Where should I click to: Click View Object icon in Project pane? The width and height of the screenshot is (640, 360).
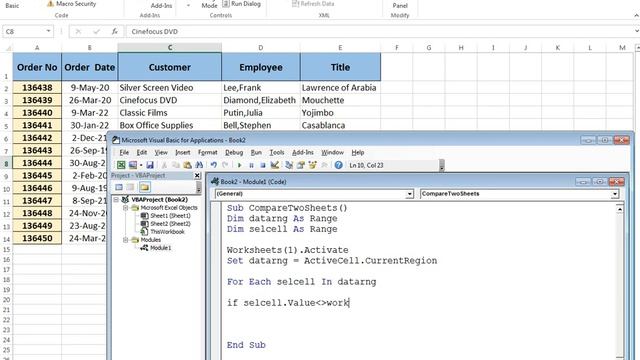click(x=130, y=187)
